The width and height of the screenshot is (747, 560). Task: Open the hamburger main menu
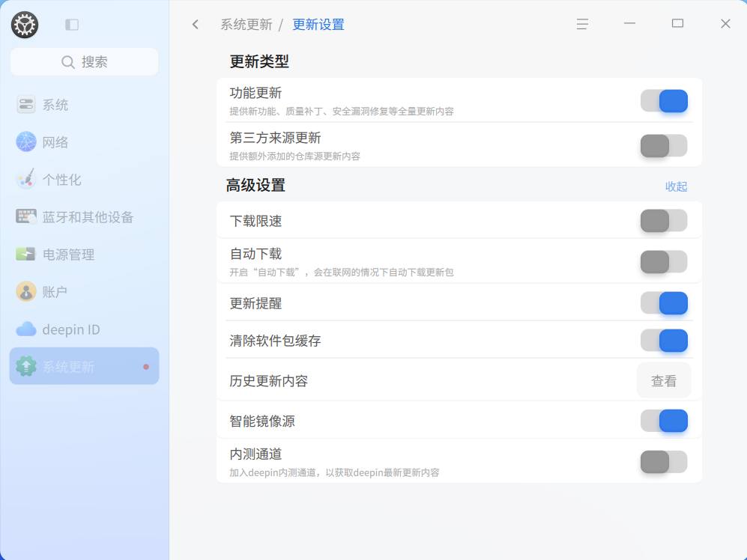pos(582,24)
